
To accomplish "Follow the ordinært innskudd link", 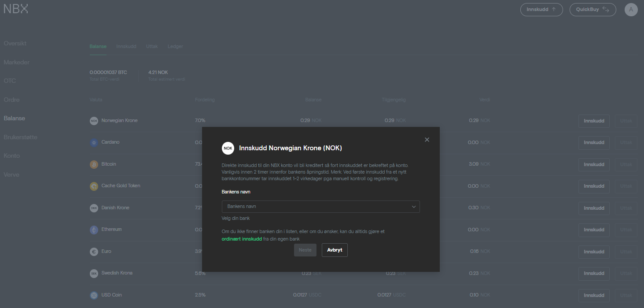I will [242, 239].
